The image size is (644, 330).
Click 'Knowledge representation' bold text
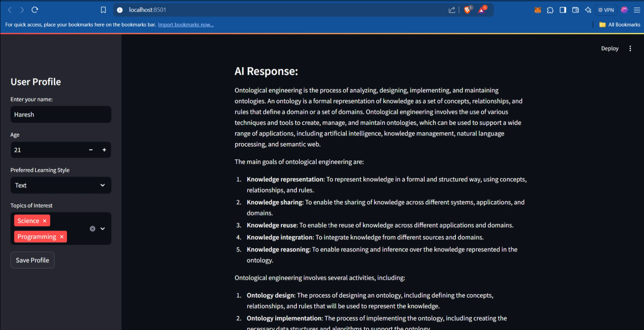[x=285, y=179]
